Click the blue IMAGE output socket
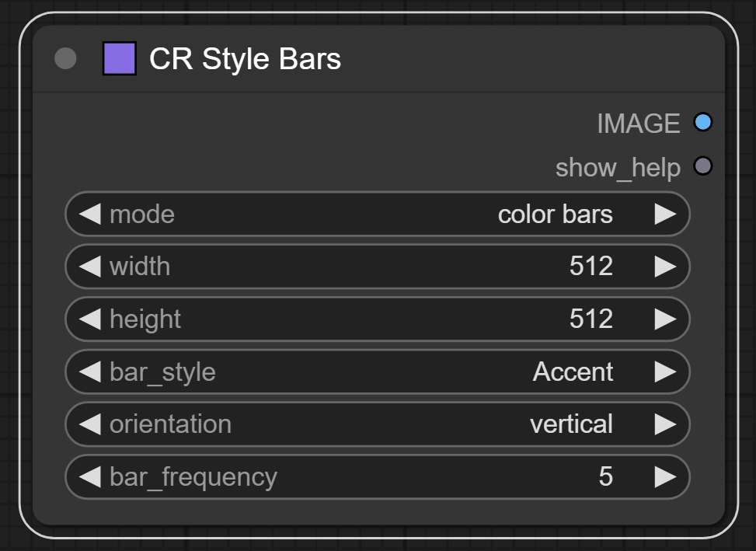Viewport: 756px width, 551px height. (702, 123)
